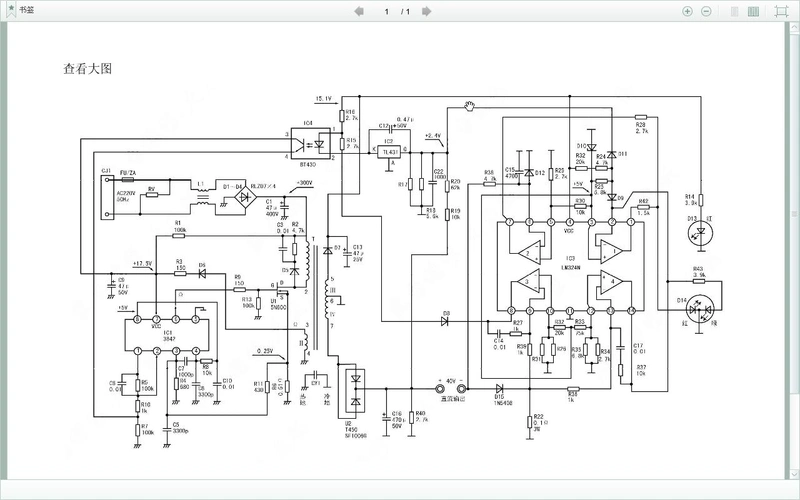
Task: Go to the previous page arrow
Action: pos(358,11)
